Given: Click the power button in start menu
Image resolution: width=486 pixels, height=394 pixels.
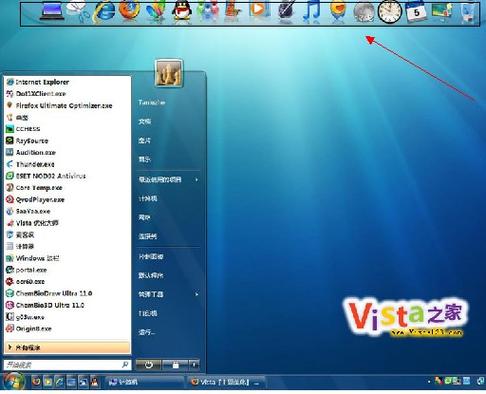Looking at the screenshot, I should pos(149,365).
